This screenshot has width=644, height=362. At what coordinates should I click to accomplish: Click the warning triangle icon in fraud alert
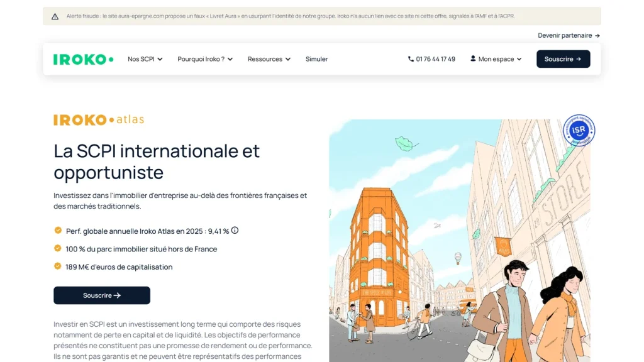tap(55, 16)
